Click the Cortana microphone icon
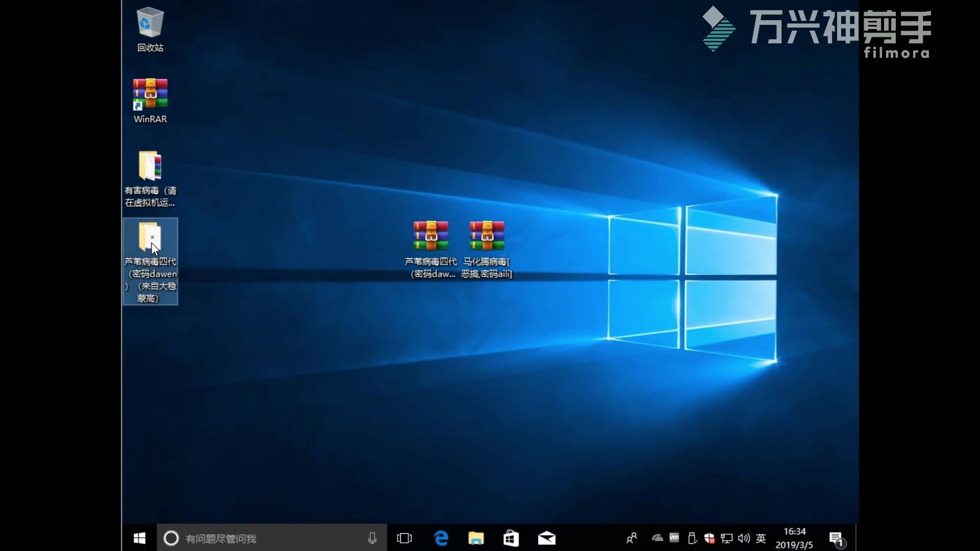The image size is (980, 551). [372, 538]
